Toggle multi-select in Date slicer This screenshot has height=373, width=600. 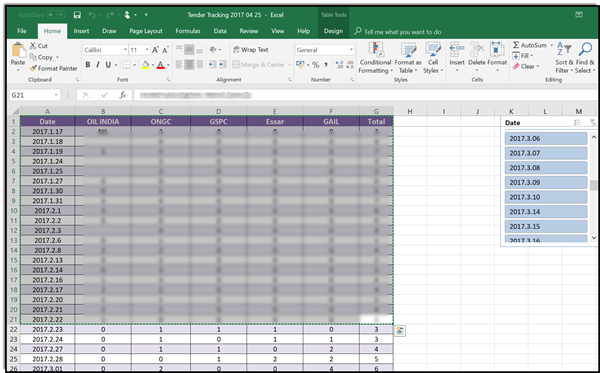[x=577, y=123]
